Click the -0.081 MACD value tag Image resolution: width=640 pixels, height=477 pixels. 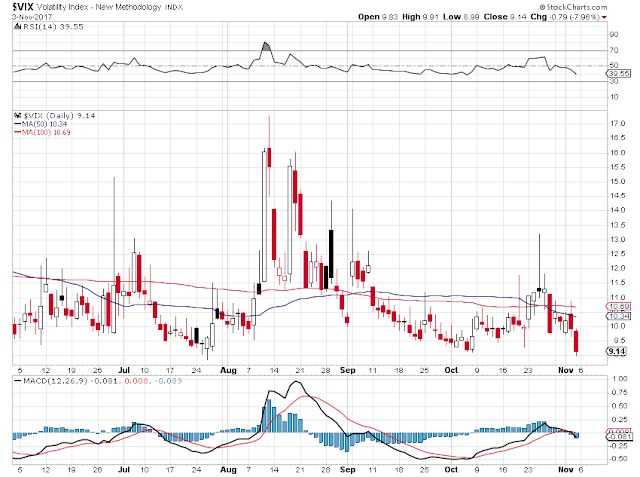pos(619,437)
